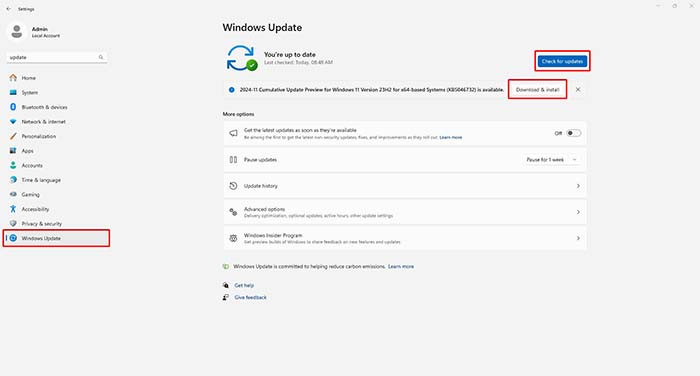Click the Time & language globe icon
The image size is (700, 376).
click(x=13, y=180)
